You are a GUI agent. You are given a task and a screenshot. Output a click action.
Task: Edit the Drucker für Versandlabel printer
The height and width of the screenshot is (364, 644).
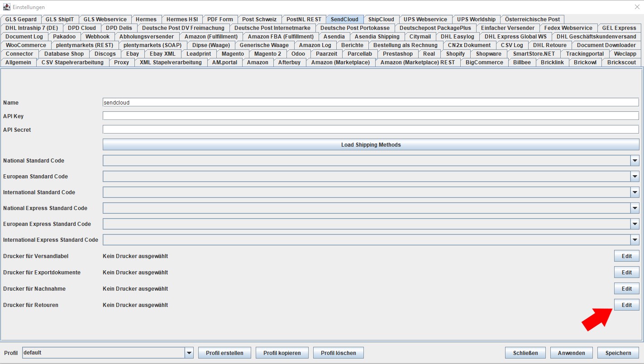coord(626,256)
